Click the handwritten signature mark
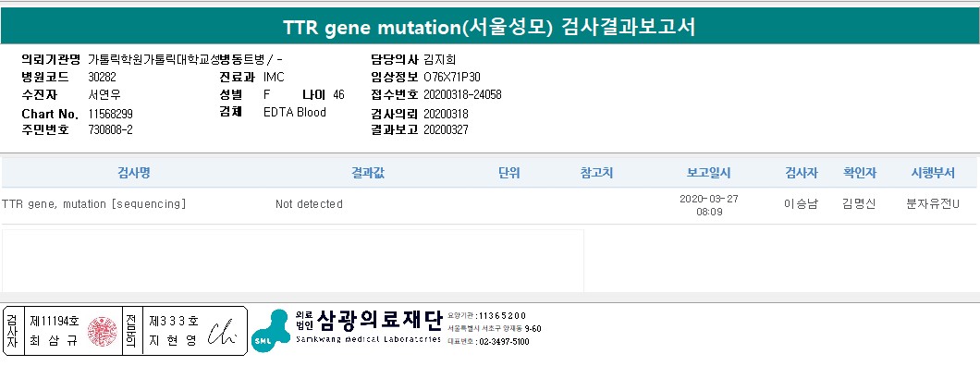The width and height of the screenshot is (980, 366). point(223,332)
